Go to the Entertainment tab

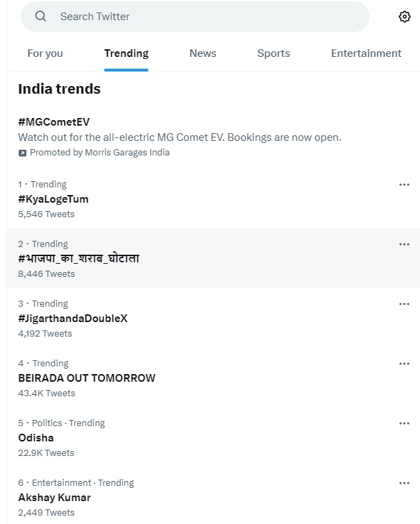click(x=366, y=53)
